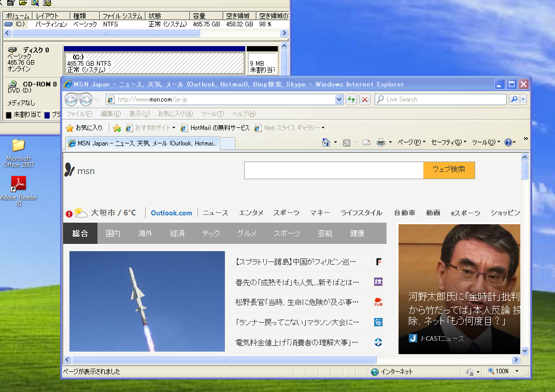Click the MSN web search text field
The image size is (555, 392).
point(334,170)
